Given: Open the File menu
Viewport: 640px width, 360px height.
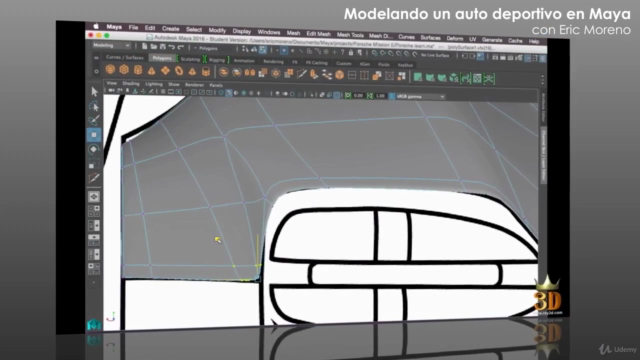Looking at the screenshot, I should coord(133,27).
